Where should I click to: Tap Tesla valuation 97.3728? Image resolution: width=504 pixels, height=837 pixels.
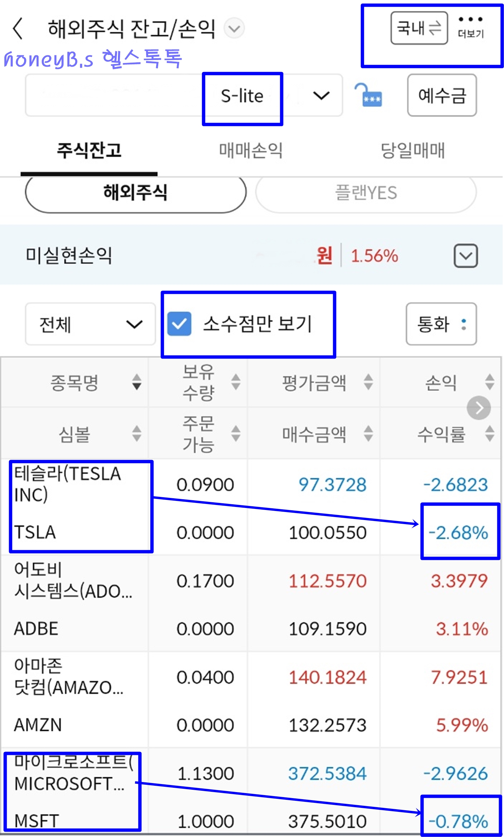(333, 485)
